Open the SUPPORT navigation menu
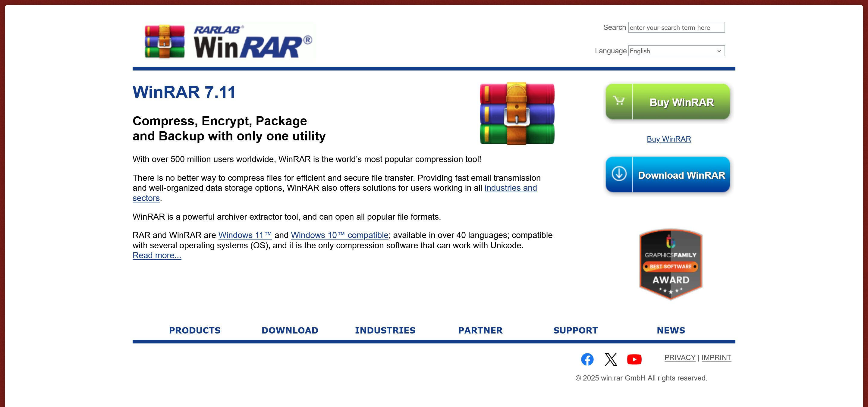This screenshot has height=407, width=868. point(576,330)
